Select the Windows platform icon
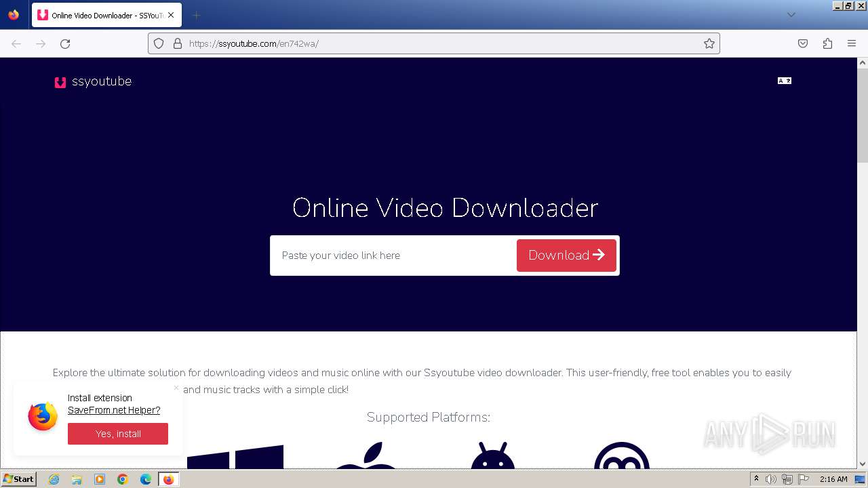Image resolution: width=868 pixels, height=488 pixels. [235, 457]
